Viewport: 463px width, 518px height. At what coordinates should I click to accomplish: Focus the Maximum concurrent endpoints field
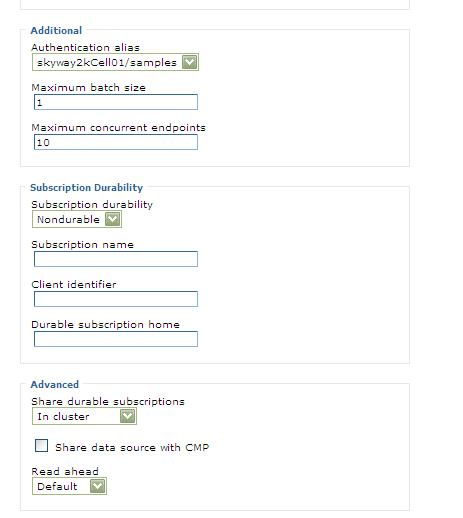click(116, 142)
